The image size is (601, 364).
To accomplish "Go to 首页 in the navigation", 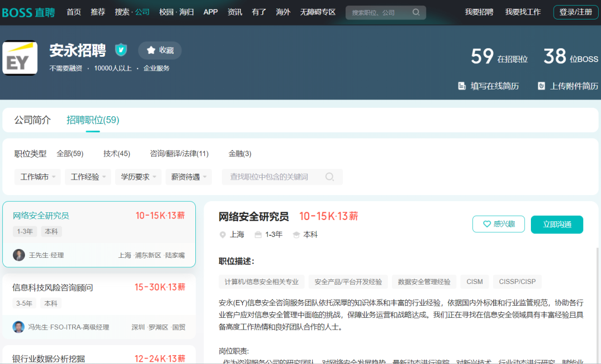I will 74,12.
